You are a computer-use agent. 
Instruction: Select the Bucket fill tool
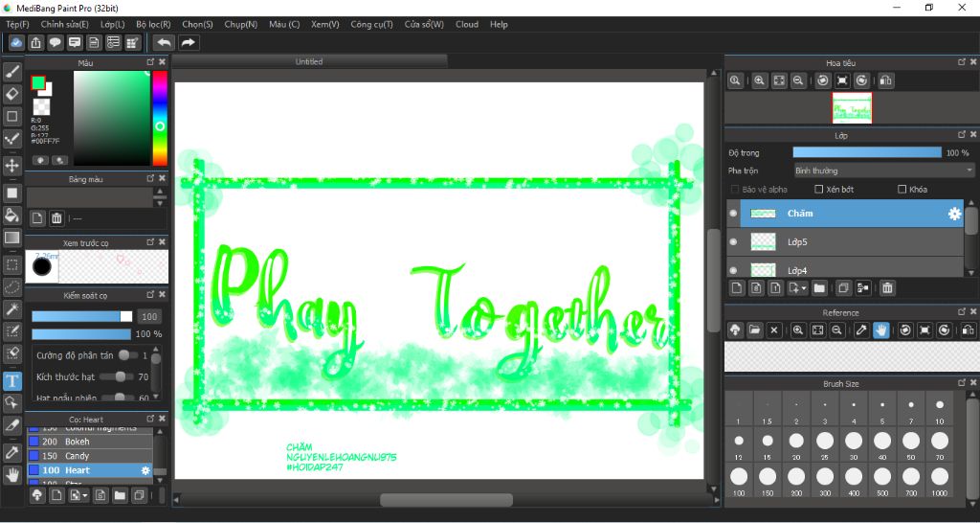[11, 216]
